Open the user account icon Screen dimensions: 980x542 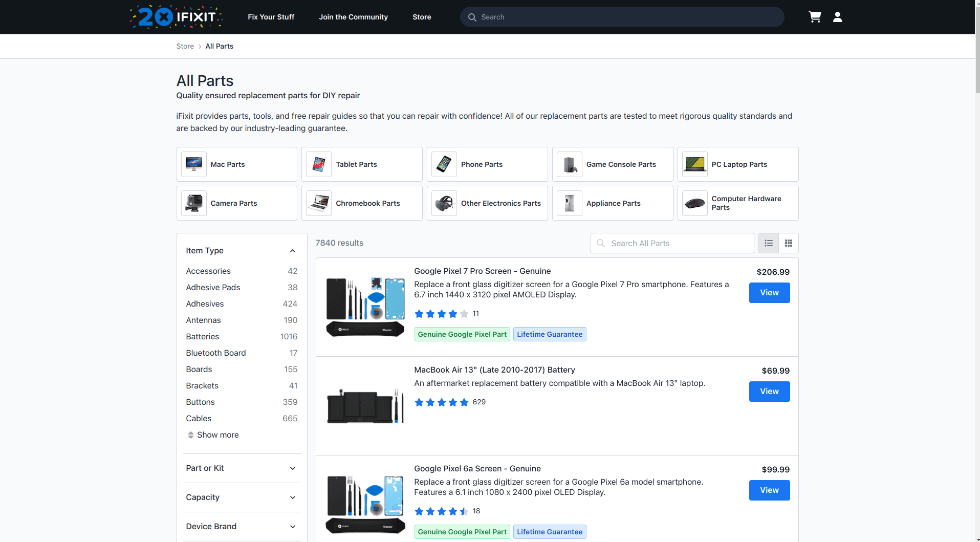837,17
